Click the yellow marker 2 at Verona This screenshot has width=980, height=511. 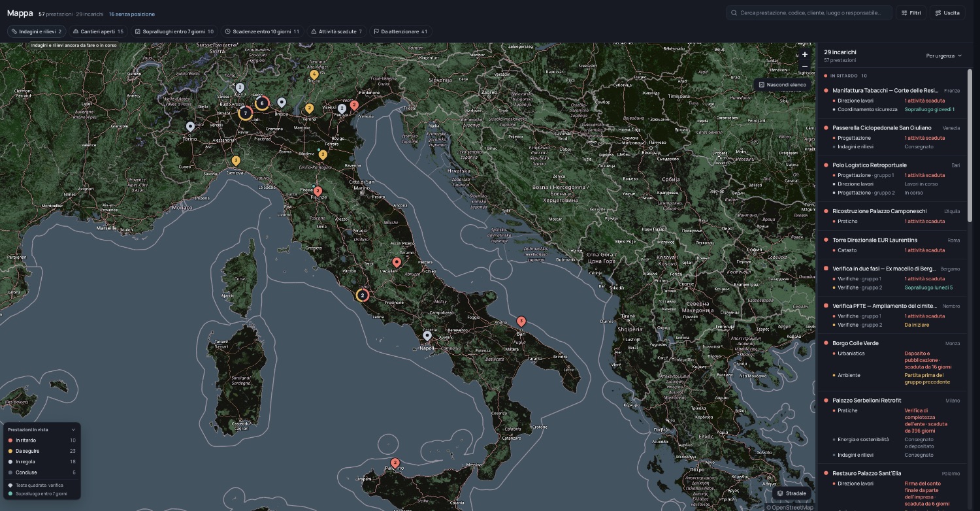(x=310, y=108)
